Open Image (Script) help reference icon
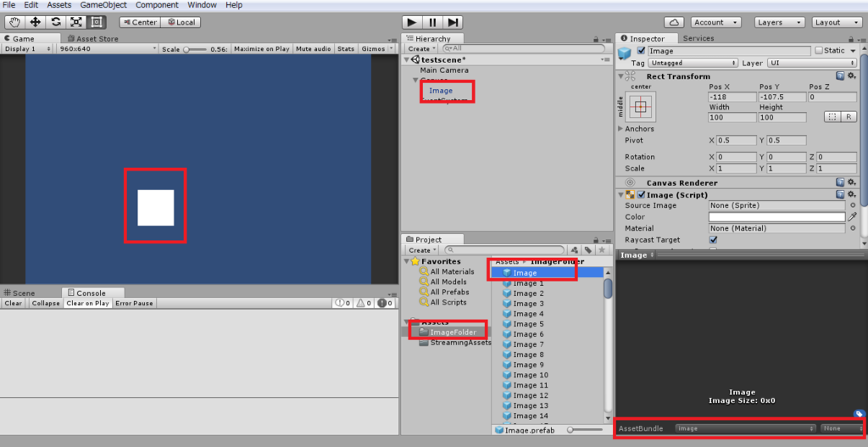 840,194
